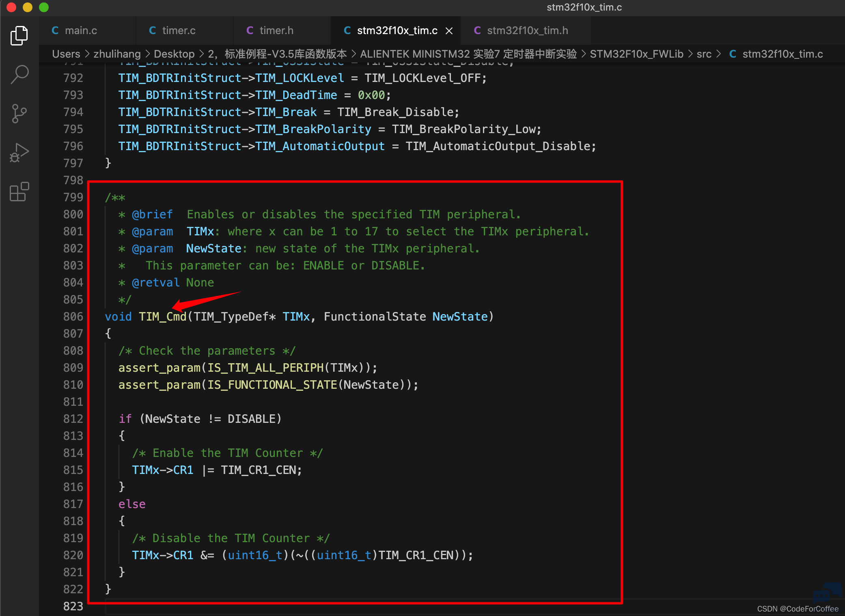Screen dimensions: 845x616
Task: Open the zhulihang breadcrumb segment
Action: 117,54
